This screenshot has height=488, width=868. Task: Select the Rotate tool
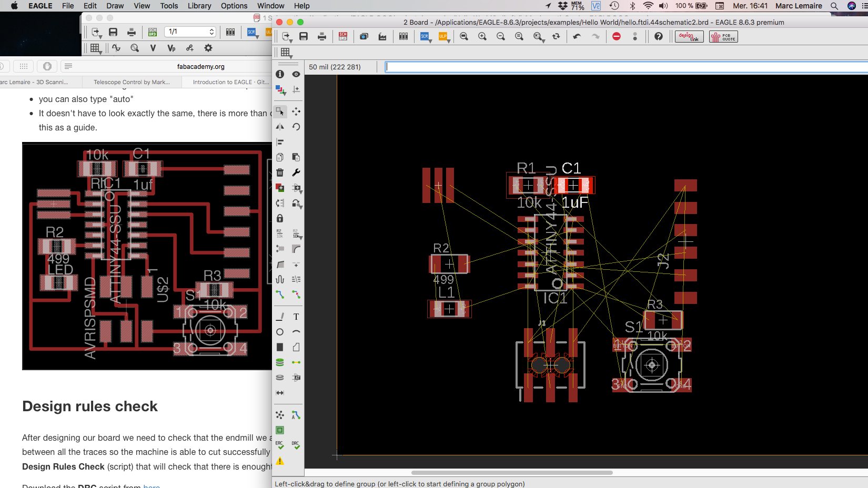click(x=296, y=127)
